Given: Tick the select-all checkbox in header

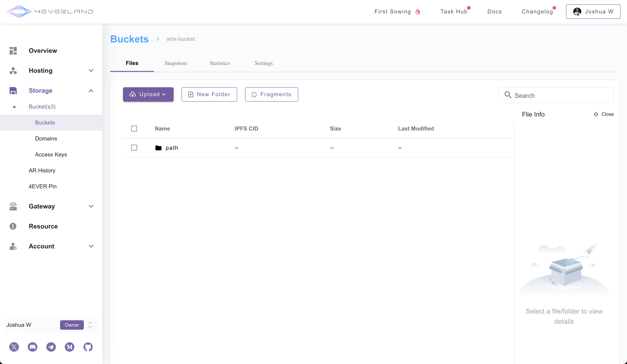Looking at the screenshot, I should [x=134, y=129].
